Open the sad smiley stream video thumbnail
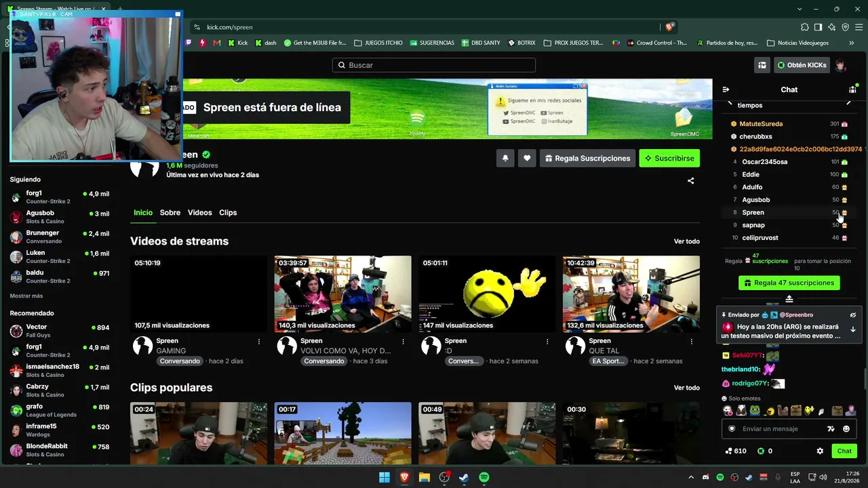Screen dimensions: 868x488 (x=487, y=294)
